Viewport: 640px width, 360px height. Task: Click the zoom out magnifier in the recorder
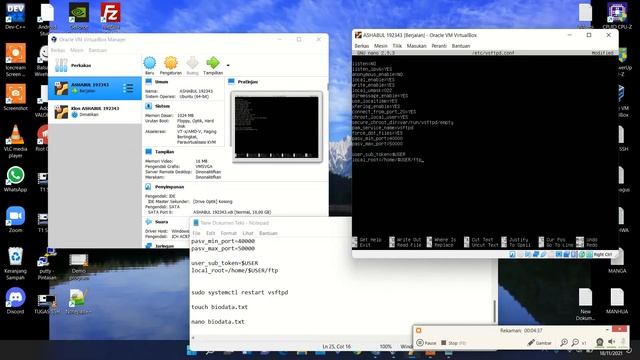point(575,343)
